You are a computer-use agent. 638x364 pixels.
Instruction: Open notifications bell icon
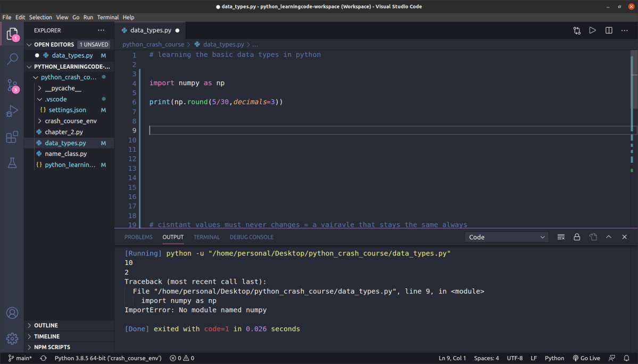point(627,358)
